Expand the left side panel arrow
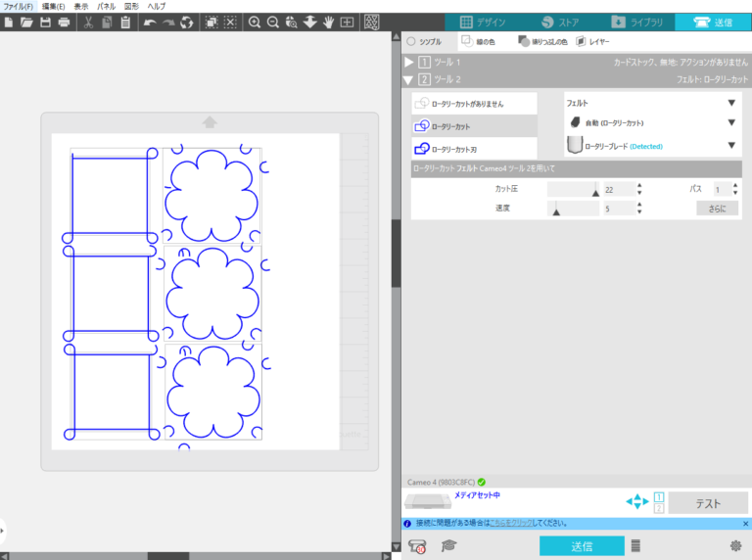 click(x=2, y=531)
